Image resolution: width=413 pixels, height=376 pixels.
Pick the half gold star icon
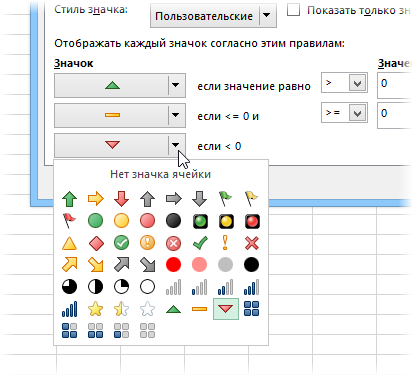click(121, 309)
